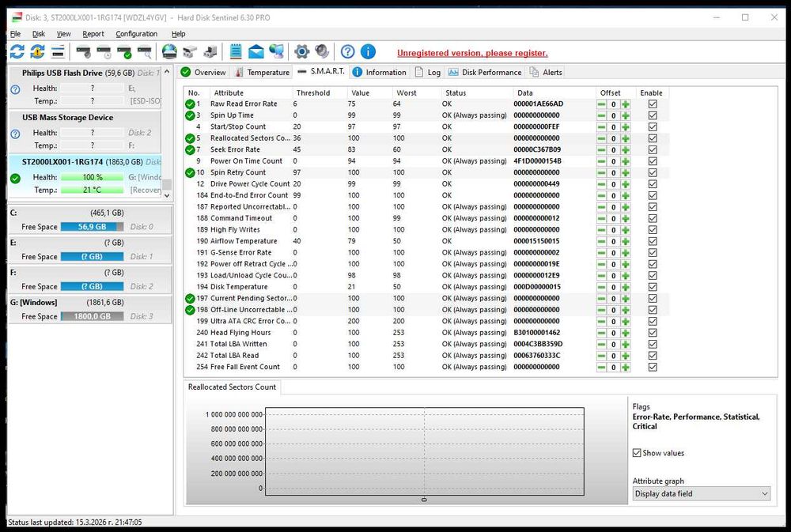Click the disk list scroll down arrow
This screenshot has height=532, width=791.
[x=167, y=195]
